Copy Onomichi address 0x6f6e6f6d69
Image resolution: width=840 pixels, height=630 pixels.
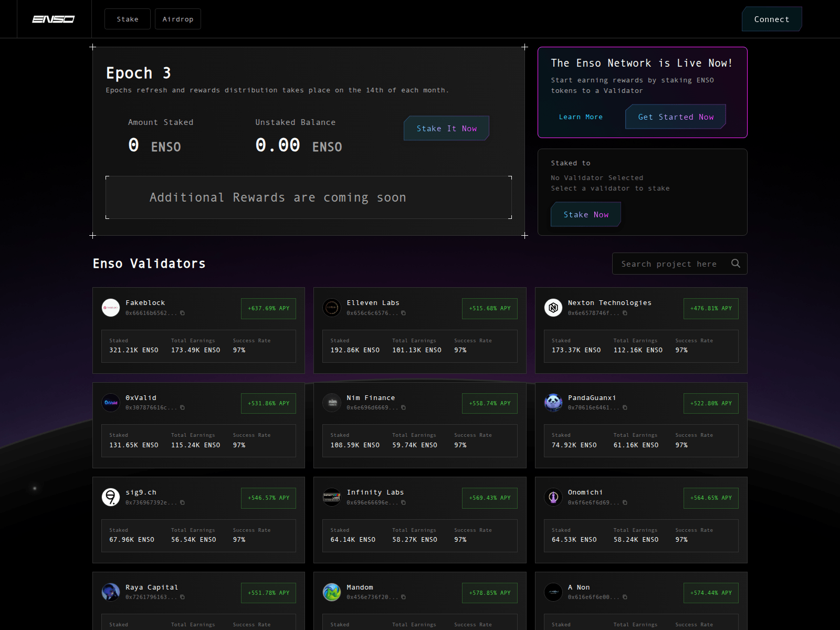tap(625, 502)
